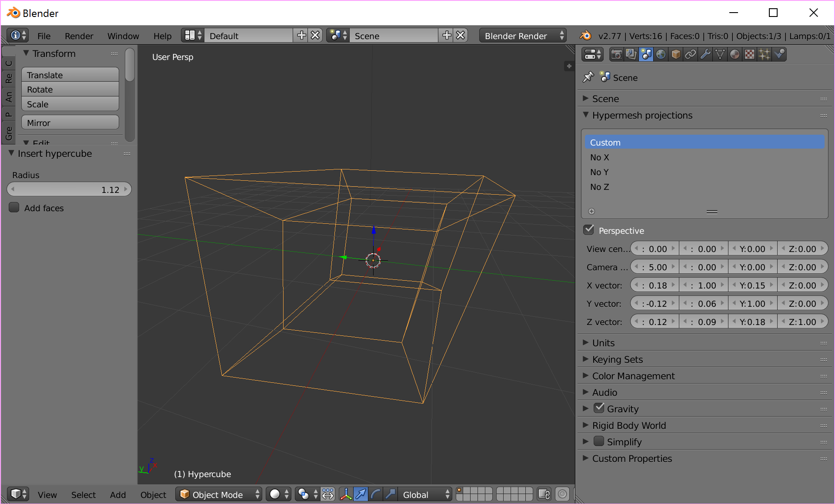Open the 3D viewport View menu

click(x=47, y=495)
